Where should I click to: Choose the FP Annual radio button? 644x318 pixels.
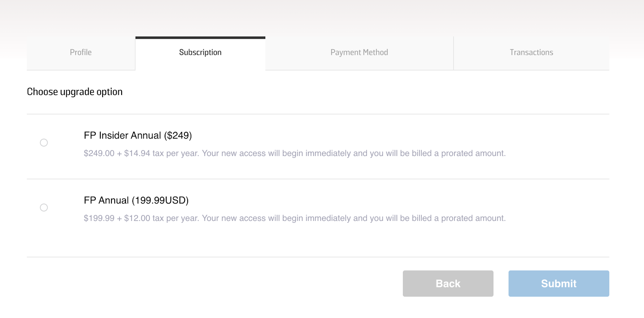pyautogui.click(x=44, y=208)
